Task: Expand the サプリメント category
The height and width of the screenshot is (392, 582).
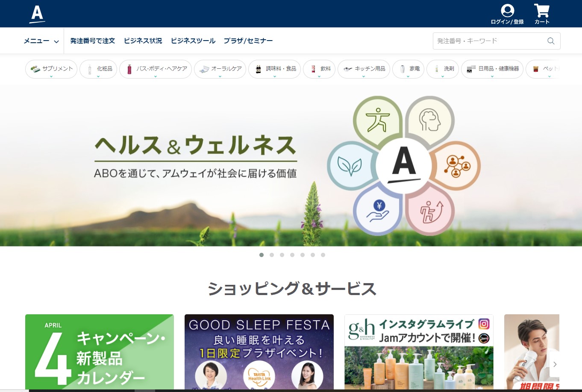Action: (51, 69)
